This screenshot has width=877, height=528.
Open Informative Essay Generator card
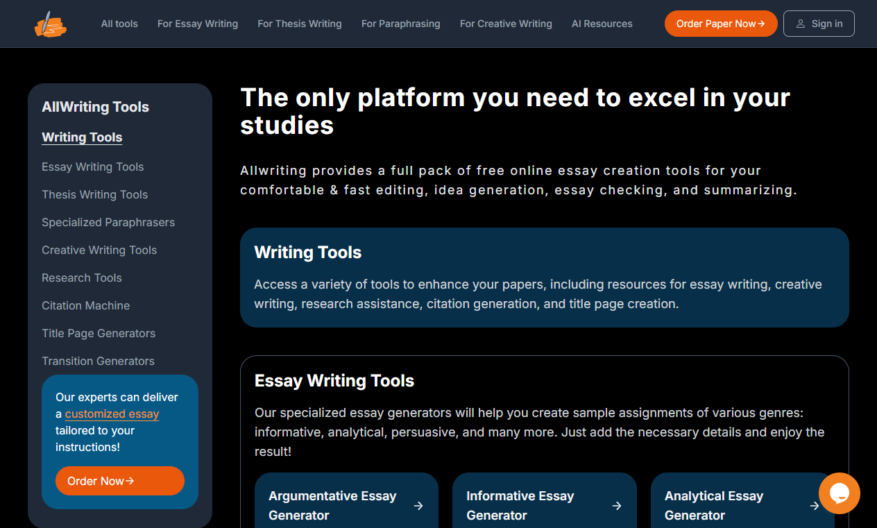click(544, 501)
